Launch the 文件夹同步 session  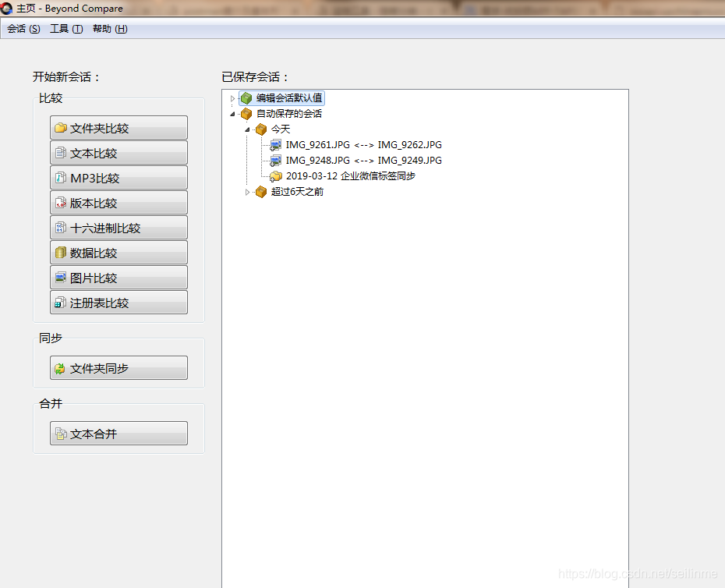[x=118, y=368]
